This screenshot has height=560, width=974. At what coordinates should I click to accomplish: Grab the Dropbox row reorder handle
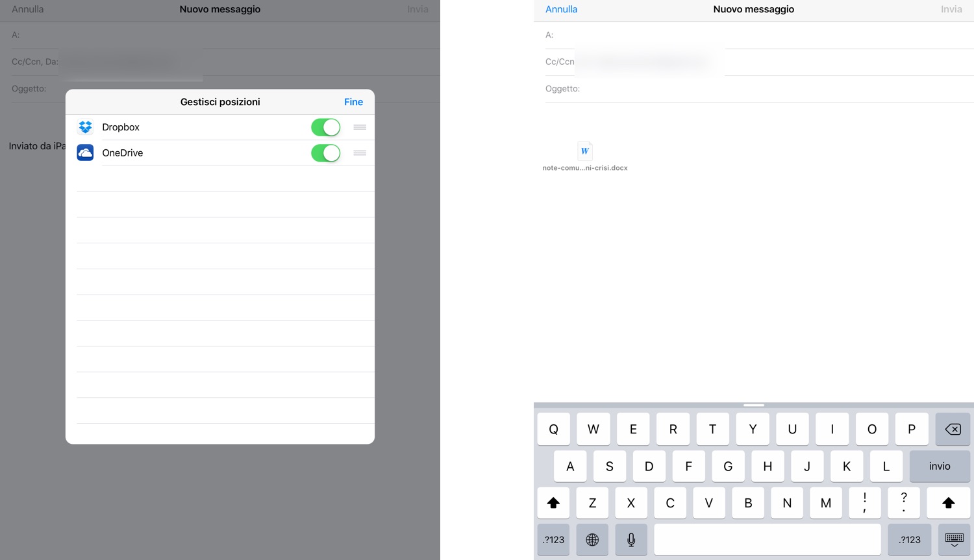coord(360,127)
